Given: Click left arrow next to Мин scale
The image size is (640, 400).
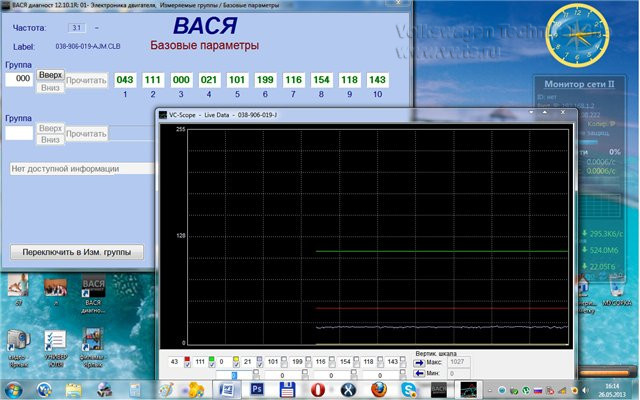Looking at the screenshot, I should (x=419, y=373).
